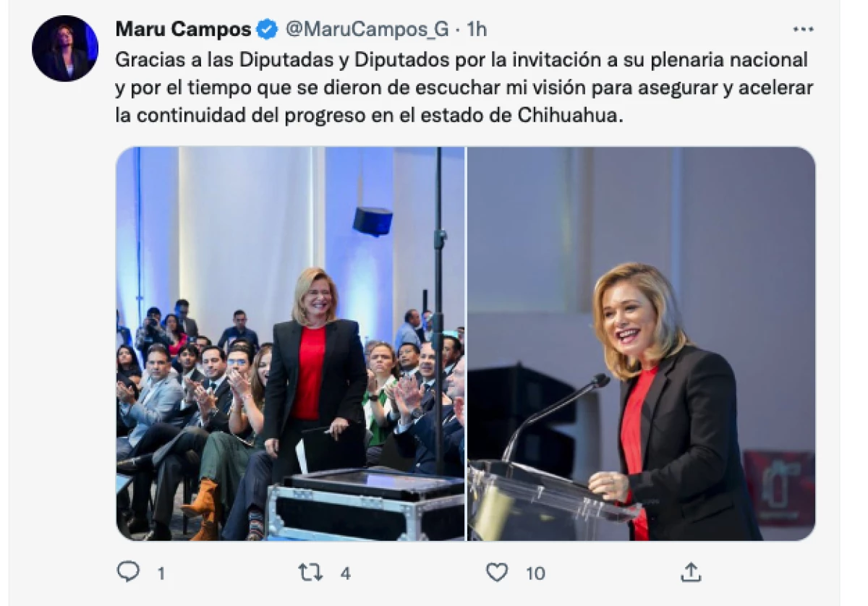Click the 1h tweet timestamp
868x606 pixels.
coord(477,30)
